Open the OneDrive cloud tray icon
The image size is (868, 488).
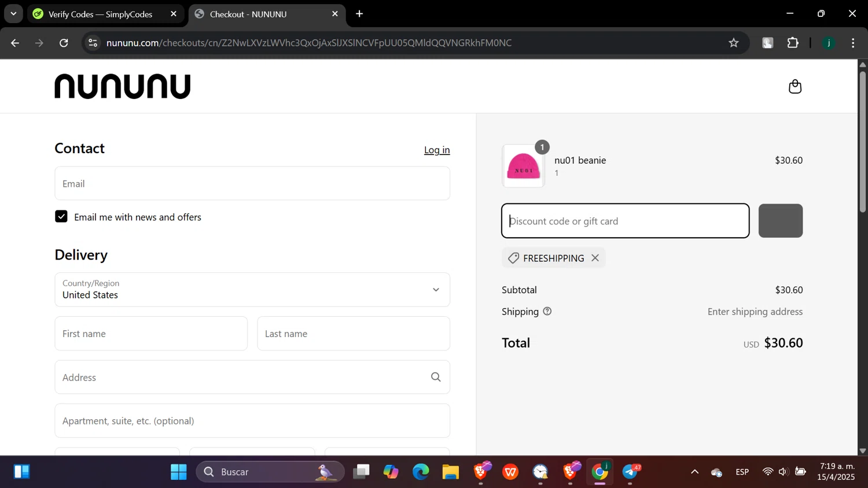coord(716,473)
